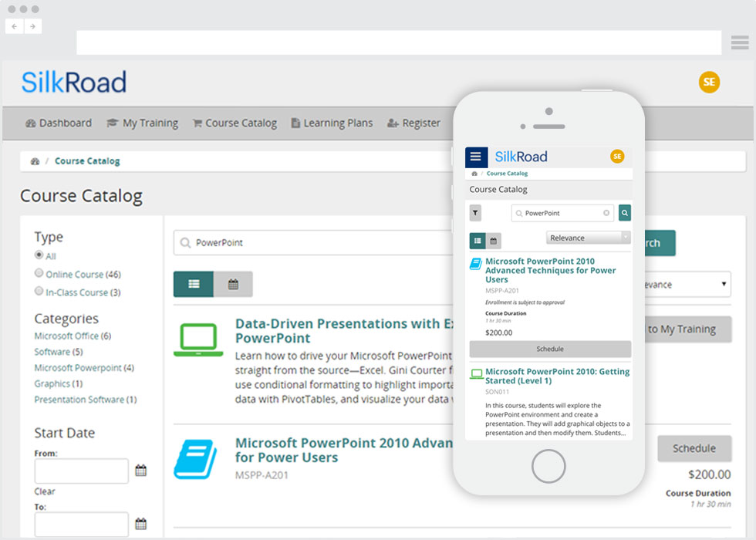Clear the mobile search text
Image resolution: width=756 pixels, height=540 pixels.
coord(606,213)
